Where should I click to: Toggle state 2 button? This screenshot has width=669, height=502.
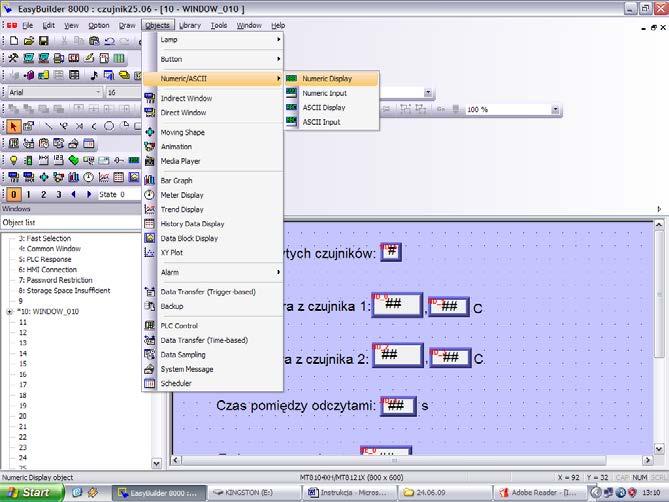pos(44,194)
